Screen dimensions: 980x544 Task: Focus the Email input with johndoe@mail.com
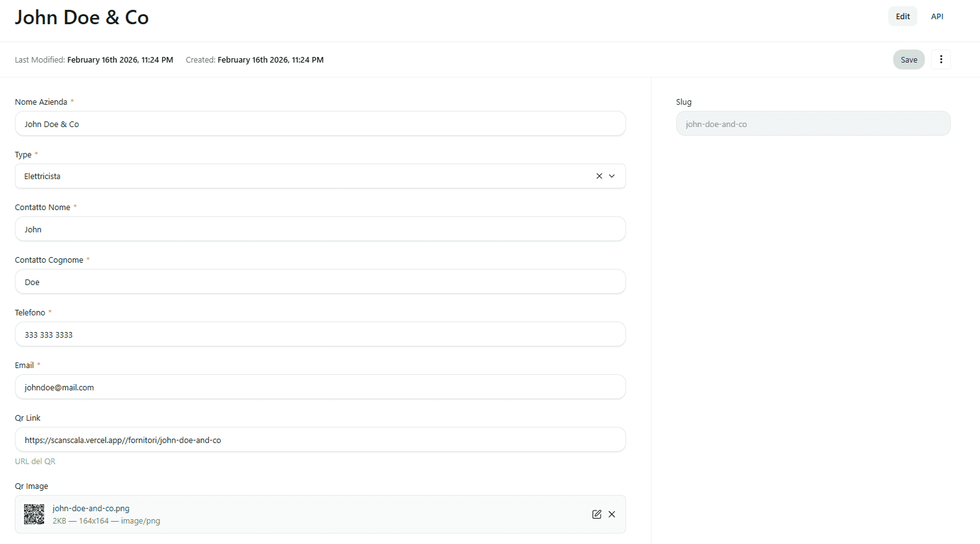click(x=320, y=387)
